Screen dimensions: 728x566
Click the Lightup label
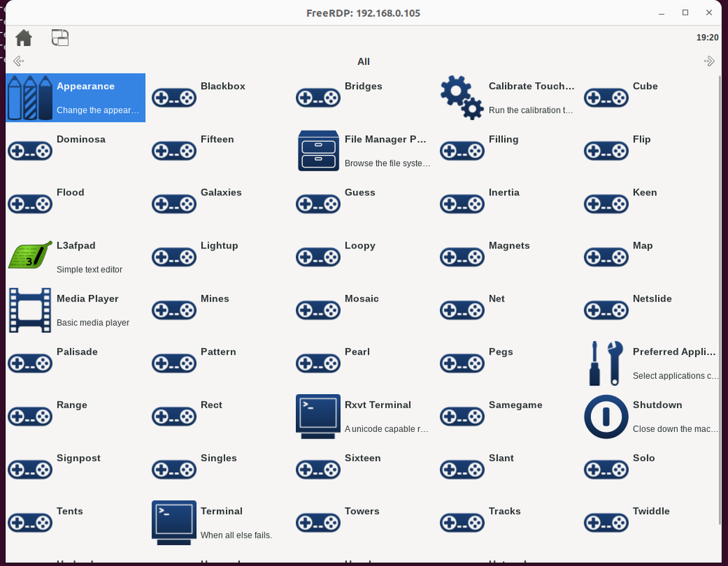[219, 245]
